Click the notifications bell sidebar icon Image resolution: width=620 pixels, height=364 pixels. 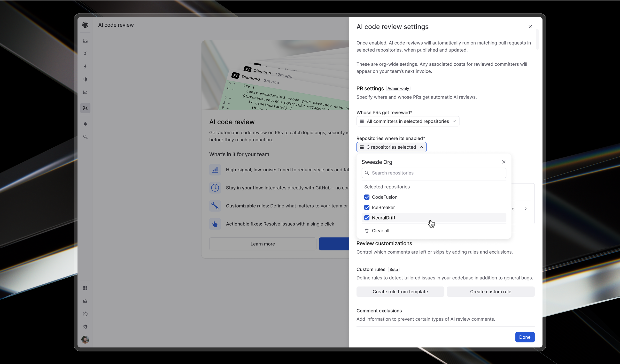click(85, 124)
